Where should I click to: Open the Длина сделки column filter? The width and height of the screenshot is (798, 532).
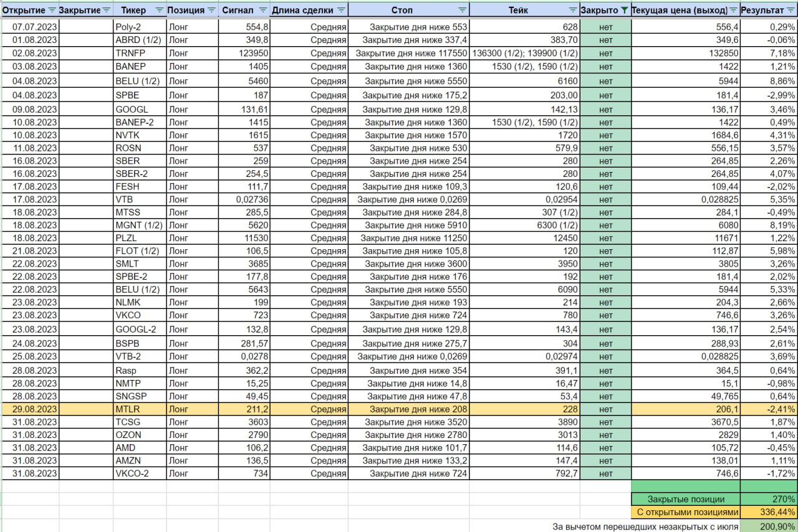pos(340,11)
